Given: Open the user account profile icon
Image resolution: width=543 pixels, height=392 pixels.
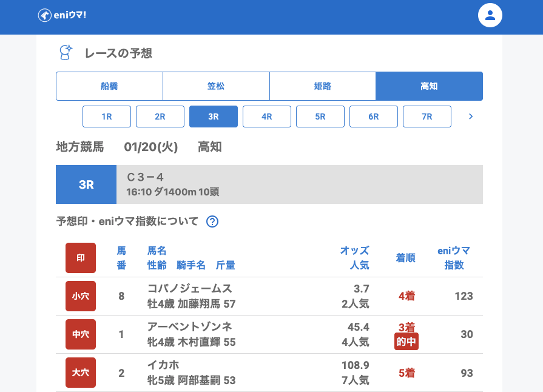Looking at the screenshot, I should pos(490,15).
